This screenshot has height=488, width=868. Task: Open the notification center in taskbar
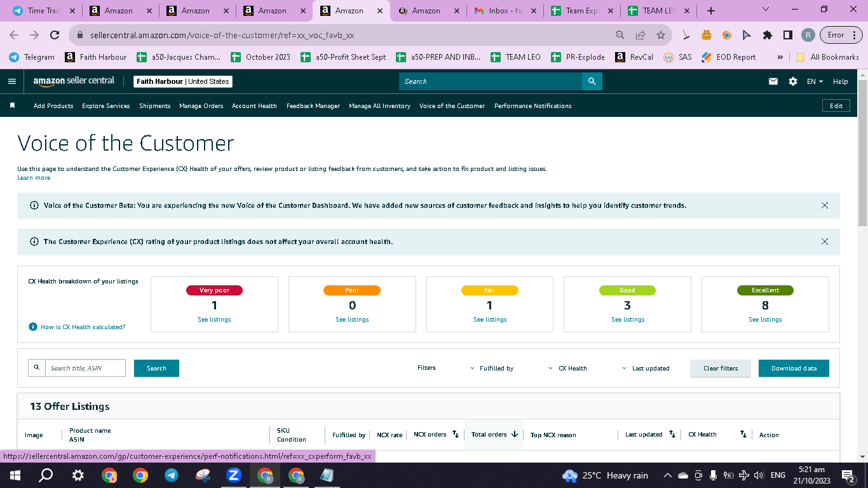[x=848, y=475]
